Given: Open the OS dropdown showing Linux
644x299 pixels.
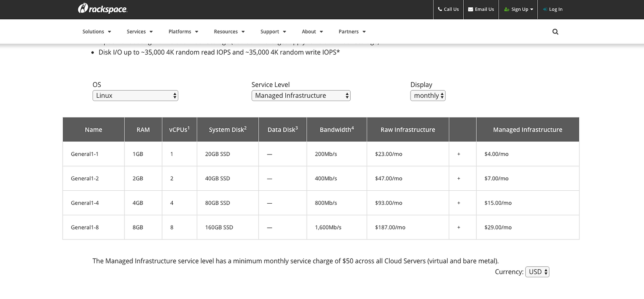Looking at the screenshot, I should click(135, 96).
